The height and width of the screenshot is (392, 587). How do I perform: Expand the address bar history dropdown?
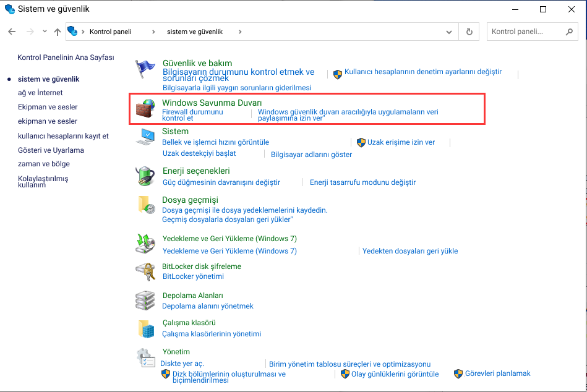point(449,32)
